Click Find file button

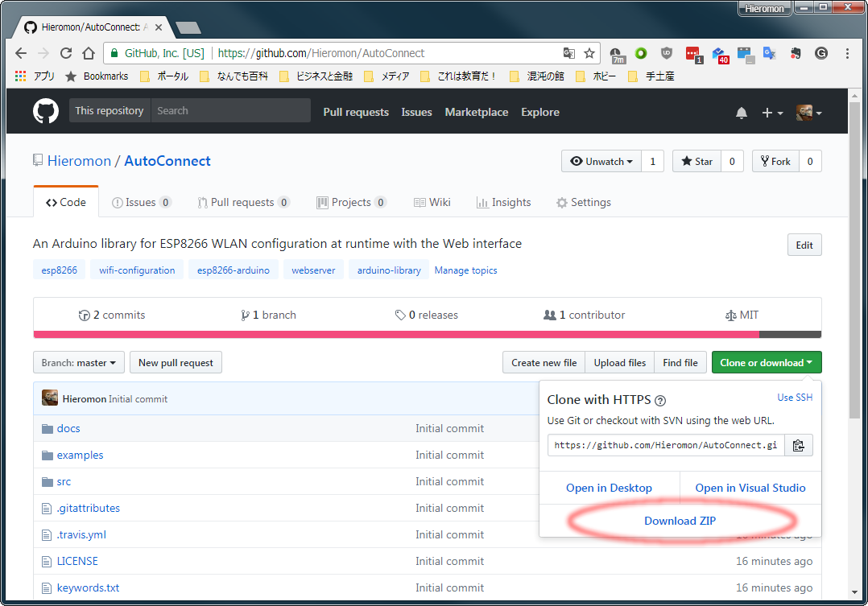click(680, 362)
